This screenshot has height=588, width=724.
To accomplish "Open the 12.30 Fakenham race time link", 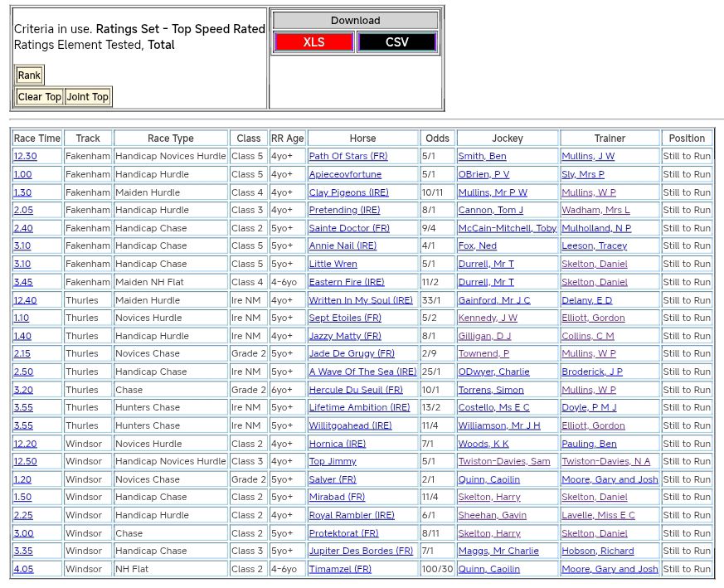I will pyautogui.click(x=25, y=157).
